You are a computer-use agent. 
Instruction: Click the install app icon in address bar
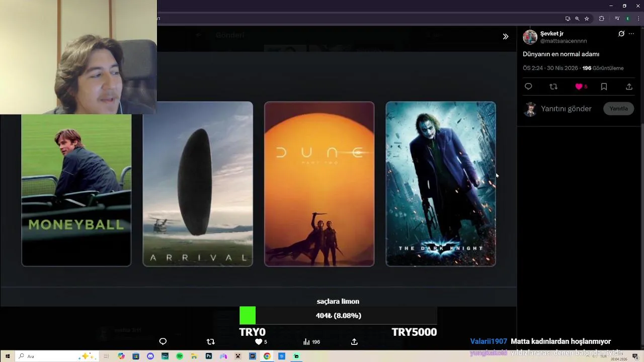(x=568, y=19)
